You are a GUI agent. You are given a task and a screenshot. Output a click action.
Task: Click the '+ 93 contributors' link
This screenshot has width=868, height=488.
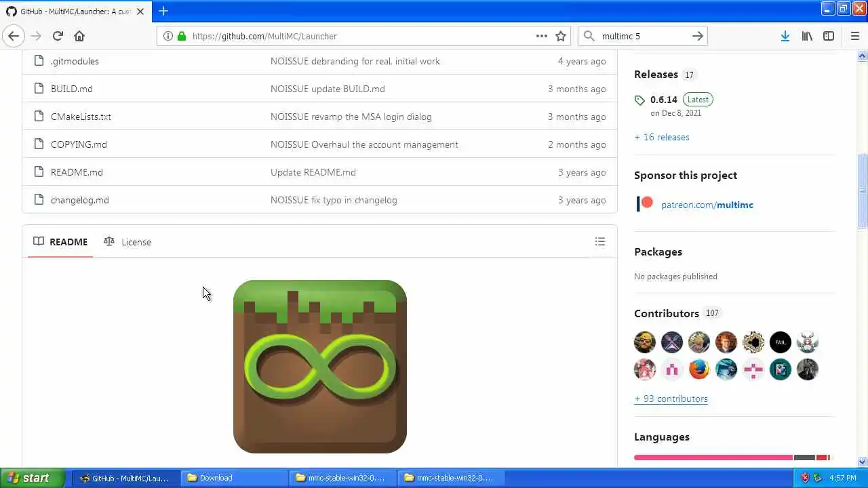[671, 399]
